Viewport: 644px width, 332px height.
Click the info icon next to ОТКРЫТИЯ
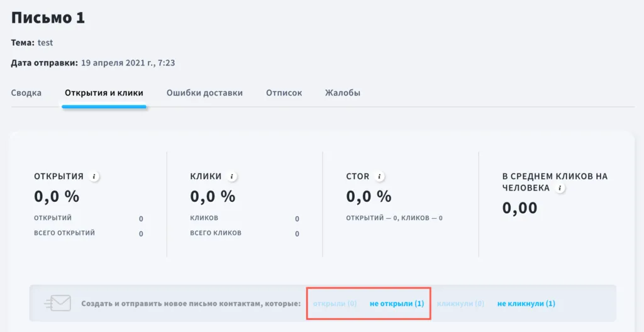94,177
